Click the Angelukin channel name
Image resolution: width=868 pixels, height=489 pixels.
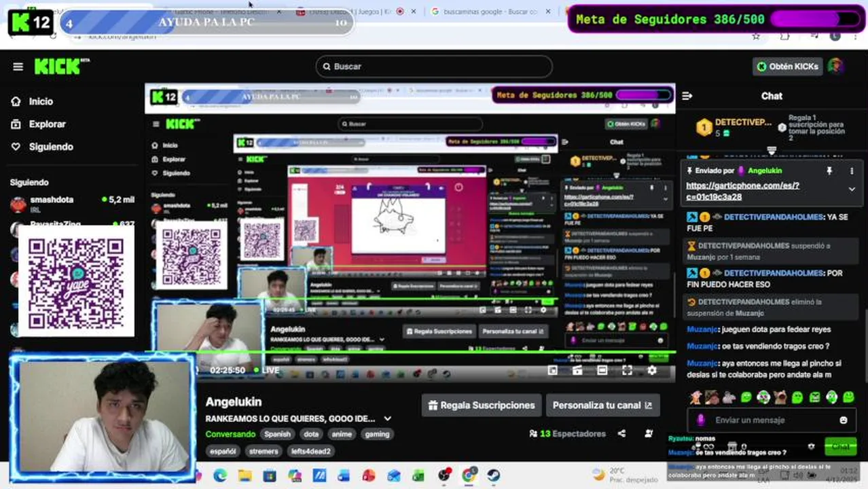[234, 402]
